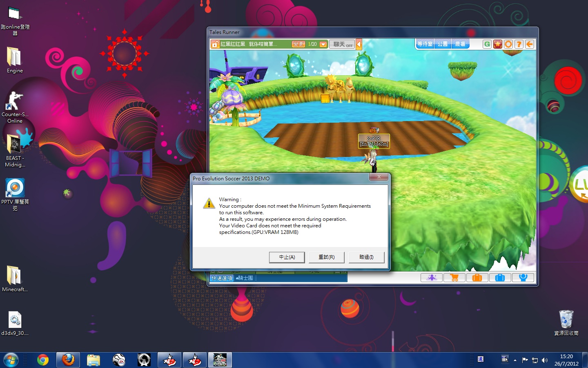Click the network icon in system tray
The image size is (588, 368).
click(535, 360)
